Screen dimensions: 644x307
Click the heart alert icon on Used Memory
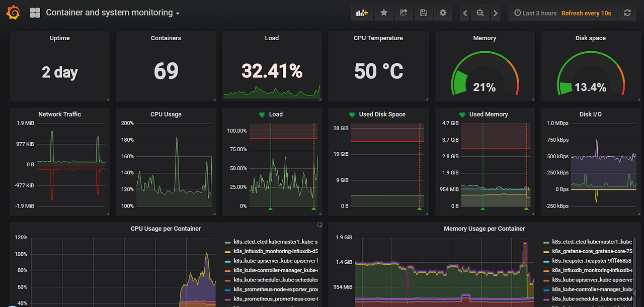coord(462,115)
